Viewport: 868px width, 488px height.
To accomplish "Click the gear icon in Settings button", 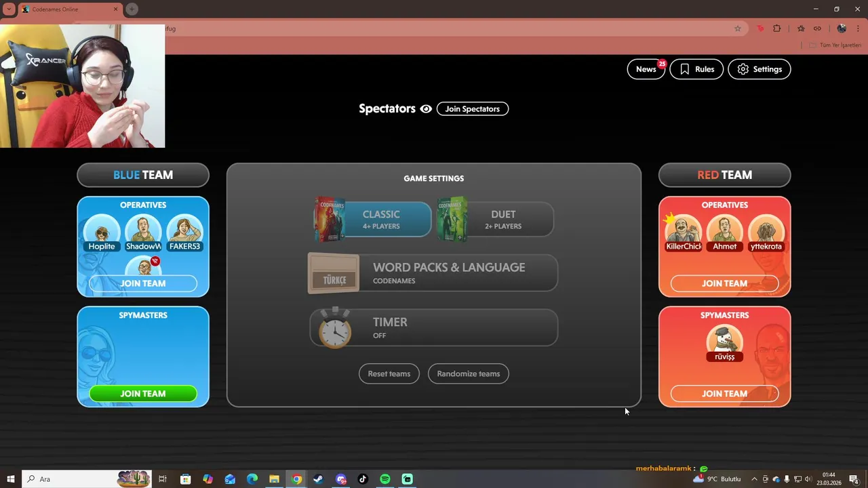I will click(x=743, y=69).
